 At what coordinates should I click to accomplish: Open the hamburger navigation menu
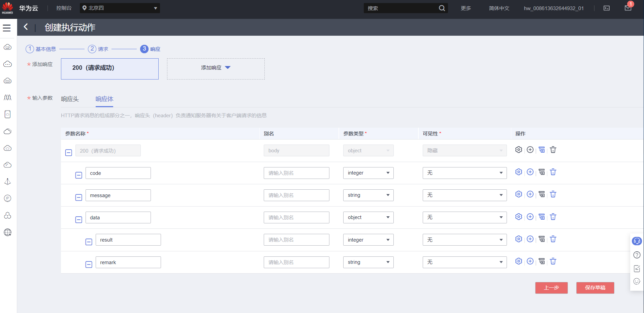point(7,28)
